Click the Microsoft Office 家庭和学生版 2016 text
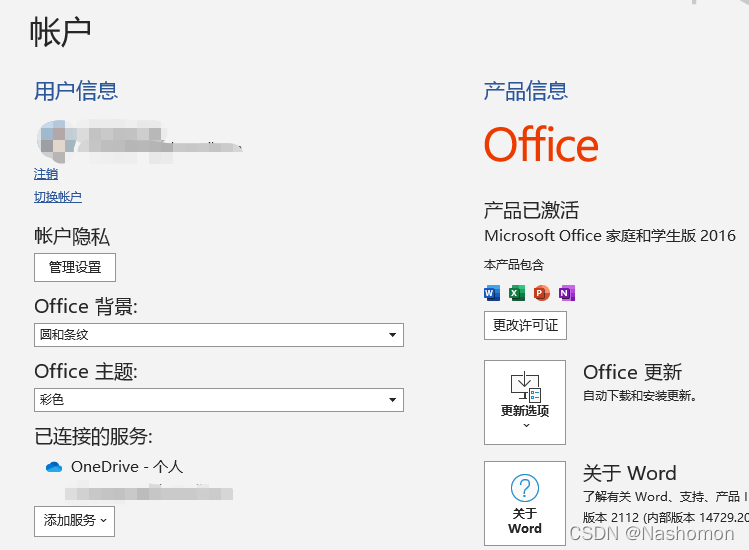 [x=610, y=236]
